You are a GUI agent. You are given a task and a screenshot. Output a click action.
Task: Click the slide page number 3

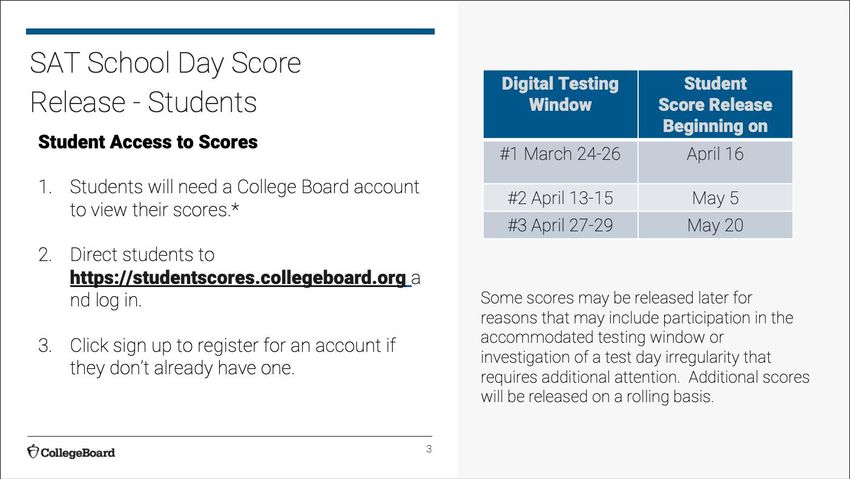[429, 449]
